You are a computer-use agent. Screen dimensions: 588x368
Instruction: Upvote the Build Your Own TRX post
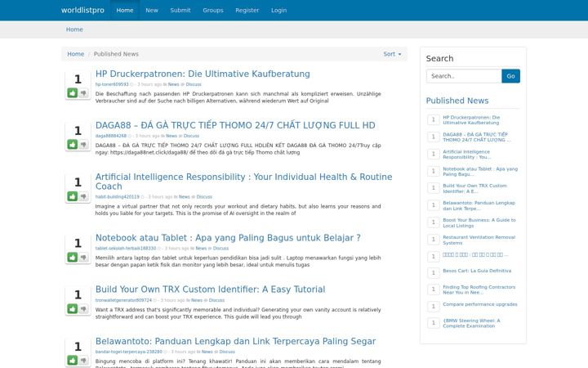pyautogui.click(x=73, y=308)
